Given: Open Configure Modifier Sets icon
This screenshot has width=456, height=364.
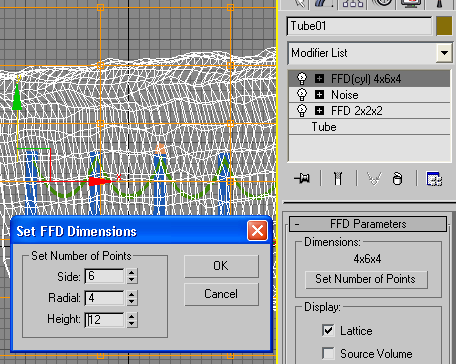Looking at the screenshot, I should [x=434, y=178].
